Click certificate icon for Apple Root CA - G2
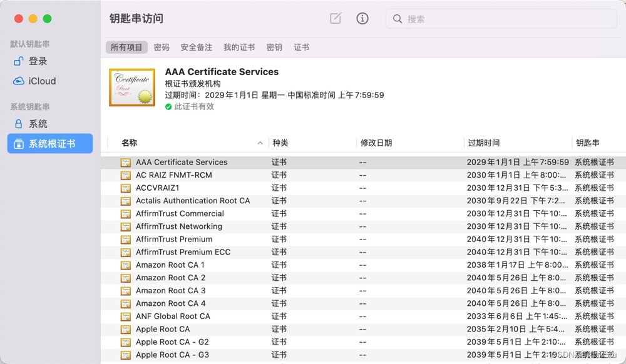626x364 pixels. click(x=126, y=342)
